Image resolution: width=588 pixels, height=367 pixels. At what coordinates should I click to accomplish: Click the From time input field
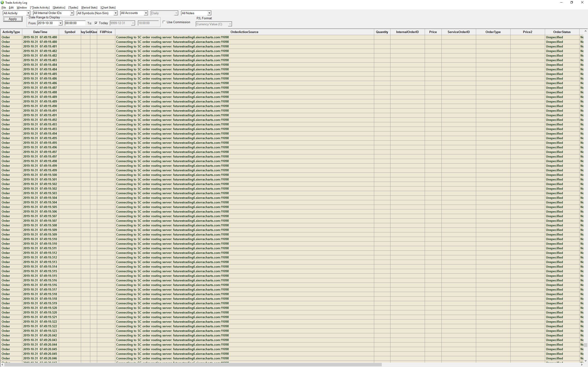(x=75, y=23)
